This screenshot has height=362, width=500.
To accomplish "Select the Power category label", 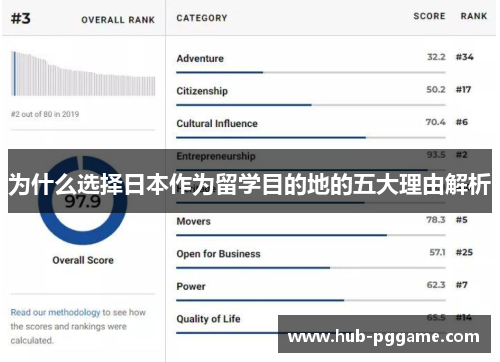I will (x=191, y=286).
